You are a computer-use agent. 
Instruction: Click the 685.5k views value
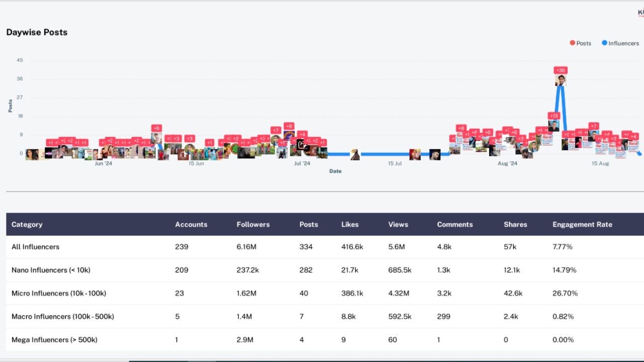400,270
